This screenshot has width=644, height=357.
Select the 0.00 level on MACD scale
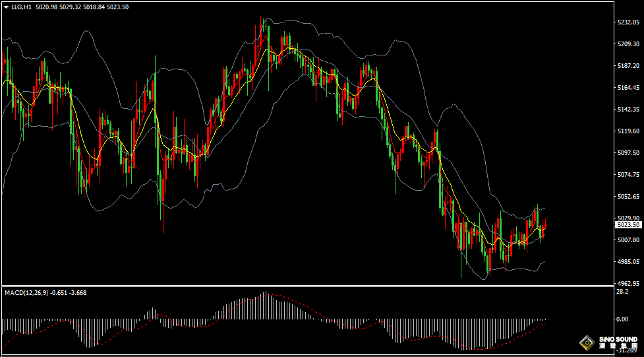pos(623,319)
